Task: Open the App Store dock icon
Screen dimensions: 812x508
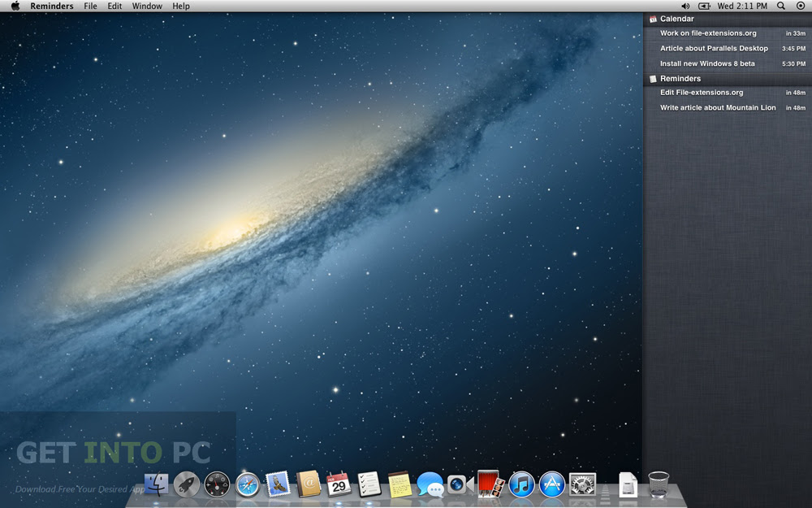Action: [x=552, y=484]
